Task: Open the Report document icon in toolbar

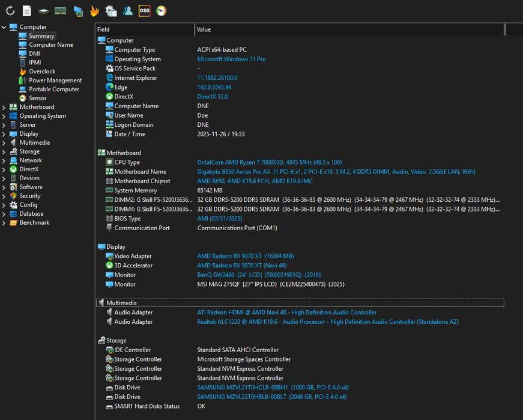Action: [27, 11]
